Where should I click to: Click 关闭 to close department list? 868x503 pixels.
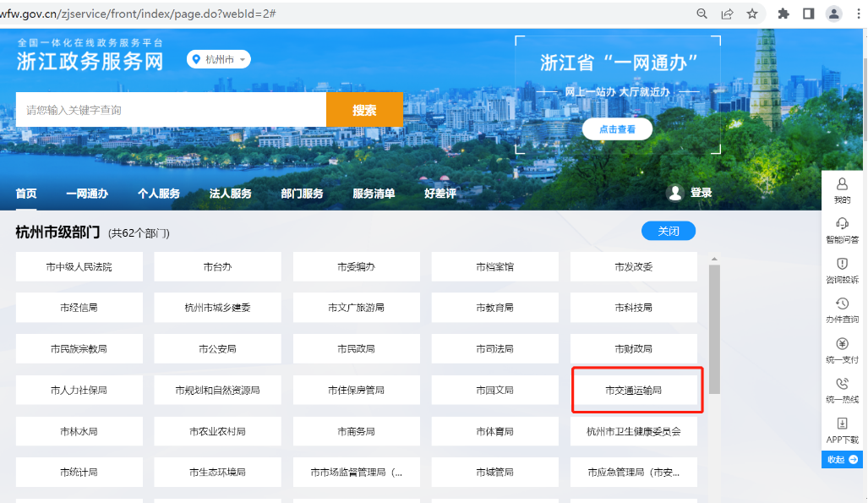(x=668, y=231)
